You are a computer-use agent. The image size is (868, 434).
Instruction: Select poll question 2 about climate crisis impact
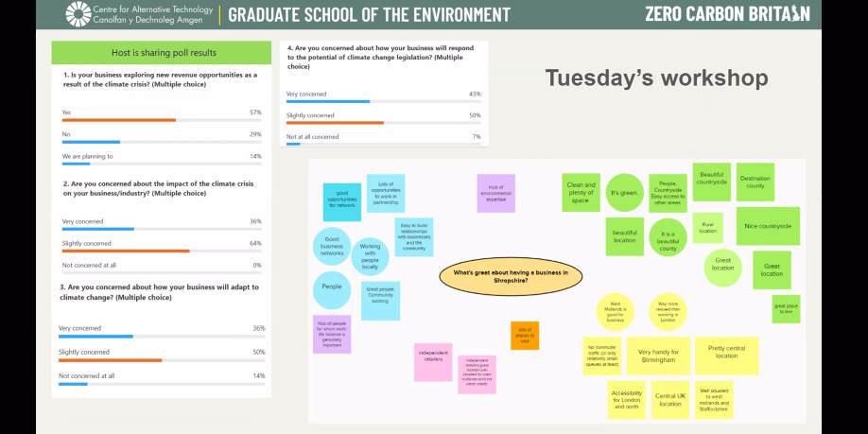click(158, 188)
